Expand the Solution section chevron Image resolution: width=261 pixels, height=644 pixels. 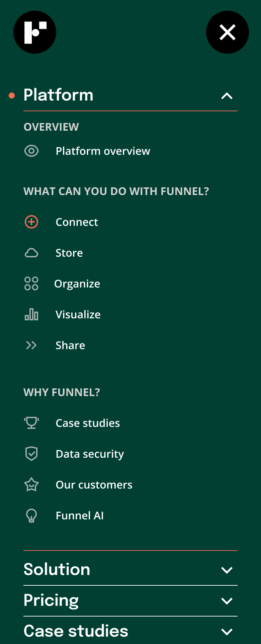[x=227, y=570]
